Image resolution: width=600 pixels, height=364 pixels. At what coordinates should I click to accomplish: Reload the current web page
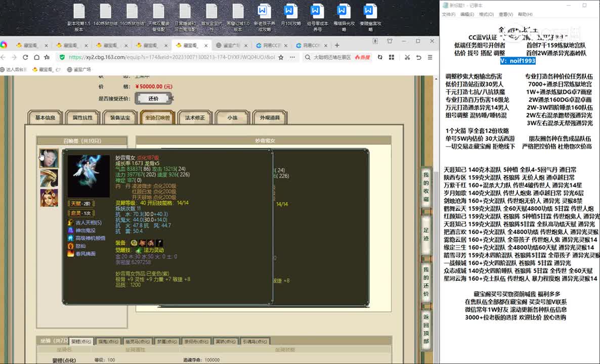25,57
